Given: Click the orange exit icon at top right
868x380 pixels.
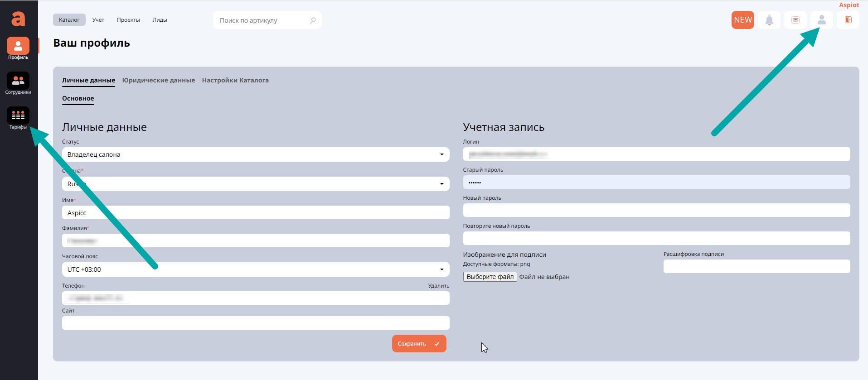Looking at the screenshot, I should (848, 20).
